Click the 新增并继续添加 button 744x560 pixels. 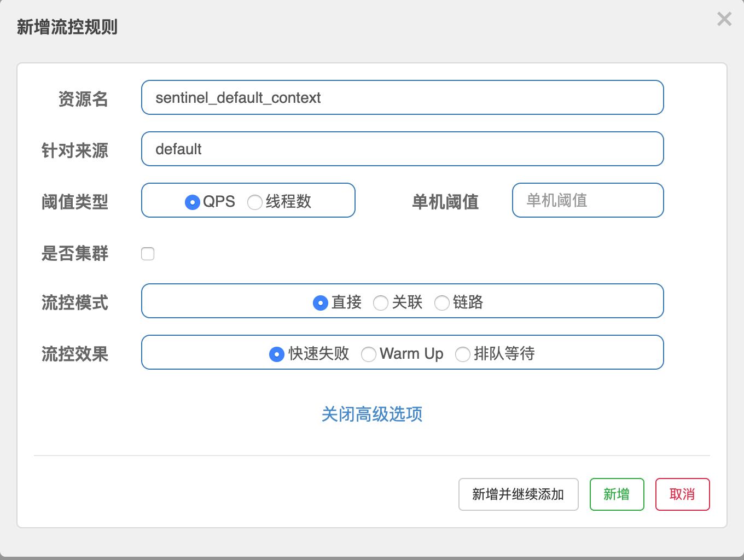[x=518, y=494]
